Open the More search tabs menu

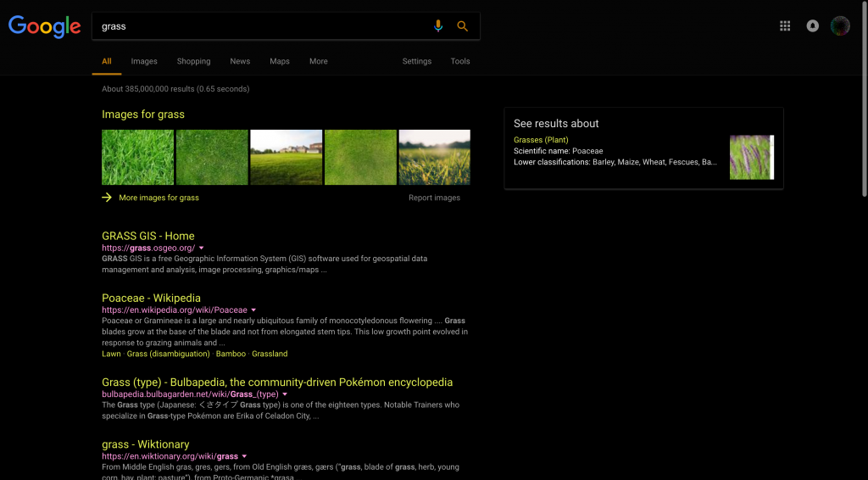(319, 61)
